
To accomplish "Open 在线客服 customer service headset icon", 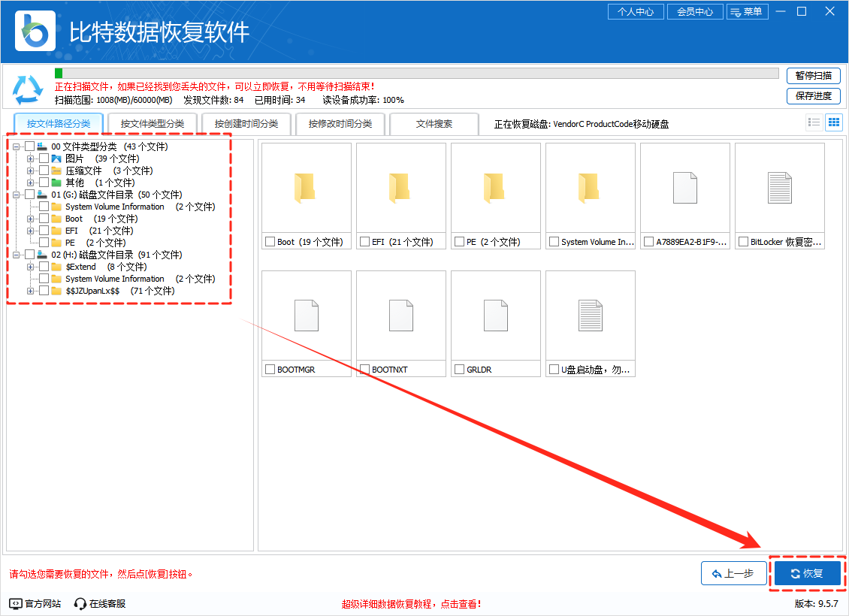I will [x=79, y=602].
